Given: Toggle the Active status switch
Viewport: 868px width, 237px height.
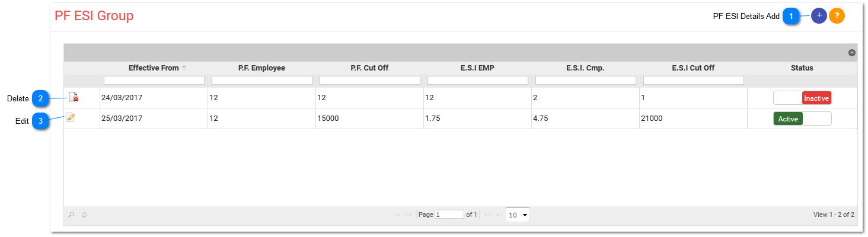Looking at the screenshot, I should point(802,118).
